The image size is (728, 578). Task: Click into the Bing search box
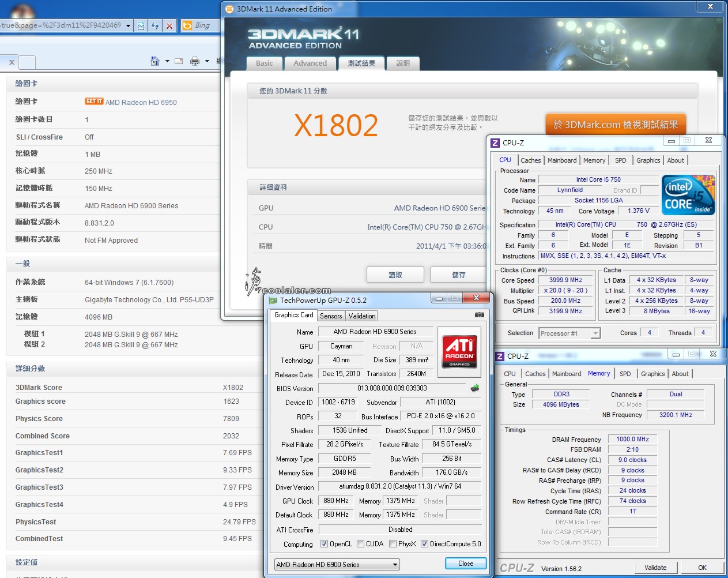click(207, 25)
